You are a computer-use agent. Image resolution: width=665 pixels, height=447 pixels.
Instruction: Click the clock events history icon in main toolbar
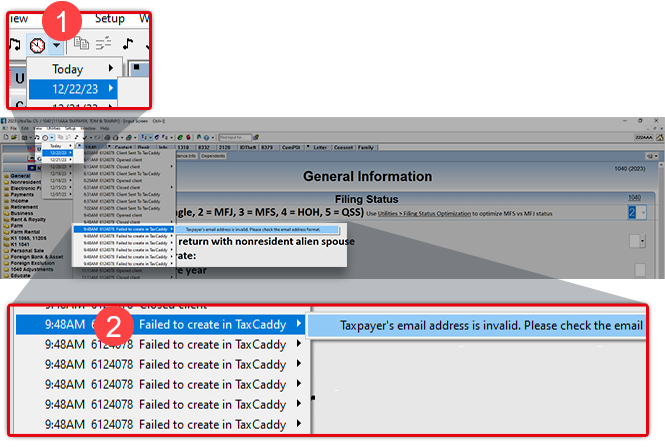pos(45,137)
